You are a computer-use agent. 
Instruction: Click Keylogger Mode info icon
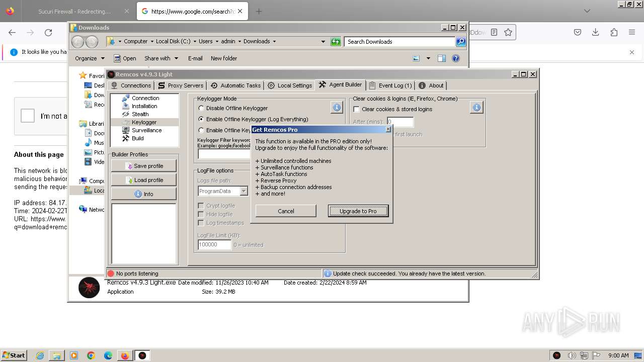click(337, 107)
